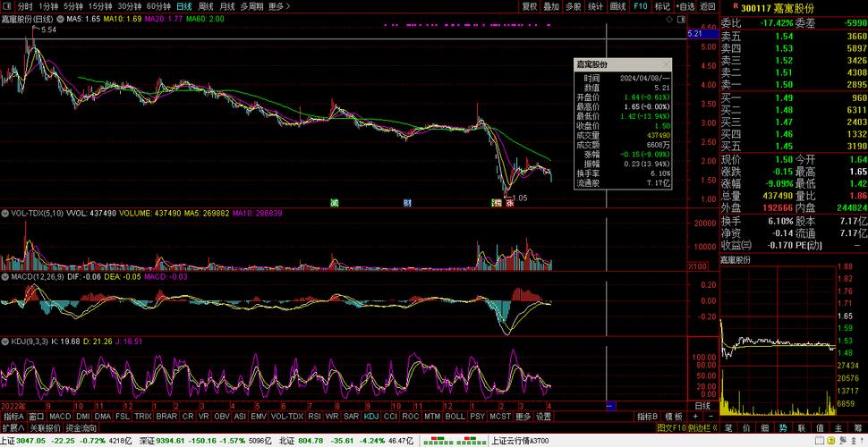
Task: Click the 减 marker on the price chart
Action: pos(334,203)
